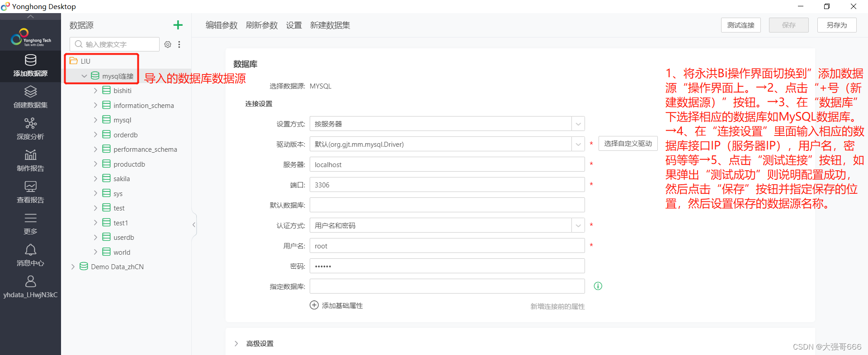Click the 另存为 button
Viewport: 868px width, 355px height.
pyautogui.click(x=837, y=25)
